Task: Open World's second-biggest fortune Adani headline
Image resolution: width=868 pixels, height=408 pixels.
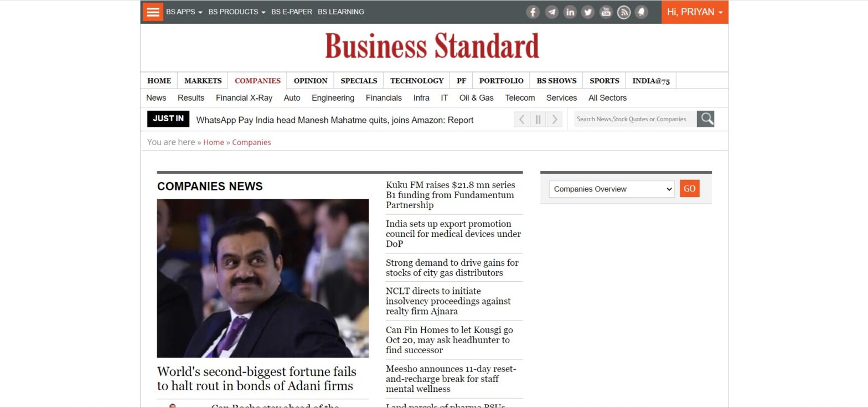Action: [x=256, y=379]
